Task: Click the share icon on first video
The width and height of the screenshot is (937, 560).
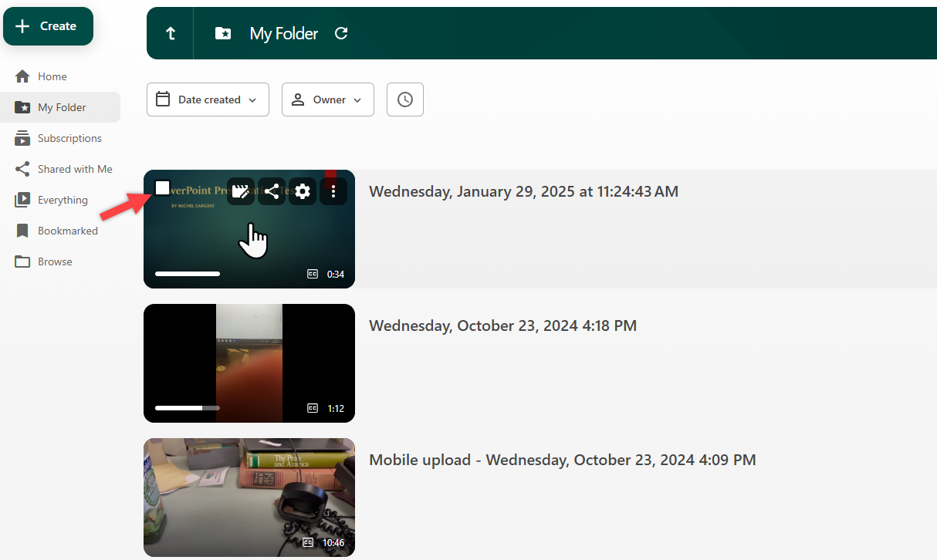Action: [x=272, y=191]
